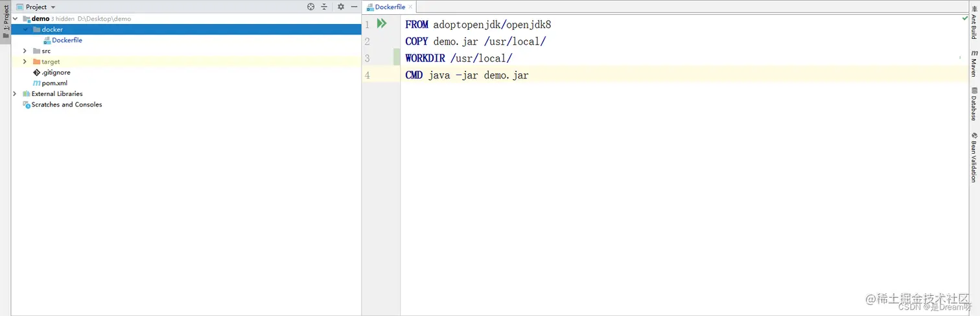Screen dimensions: 980x316
Task: Open the Project view dropdown selector
Action: (x=36, y=6)
